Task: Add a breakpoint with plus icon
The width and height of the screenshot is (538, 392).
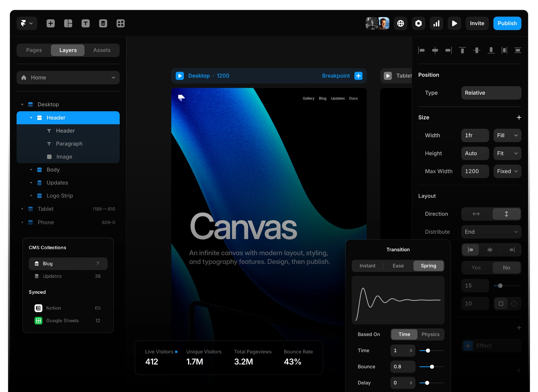Action: point(358,76)
